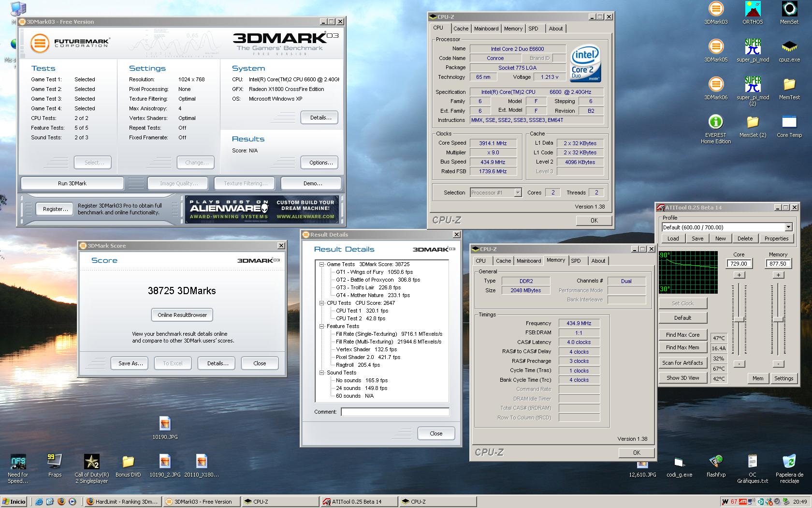The height and width of the screenshot is (508, 812).
Task: Click Scan for Artifacts in ATITool
Action: [x=682, y=363]
